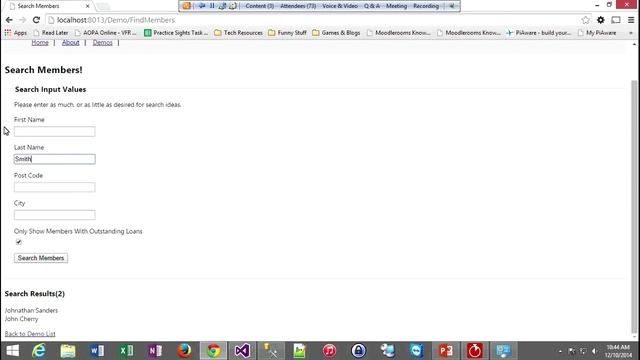Open the Content (3) meeting menu

(x=260, y=6)
